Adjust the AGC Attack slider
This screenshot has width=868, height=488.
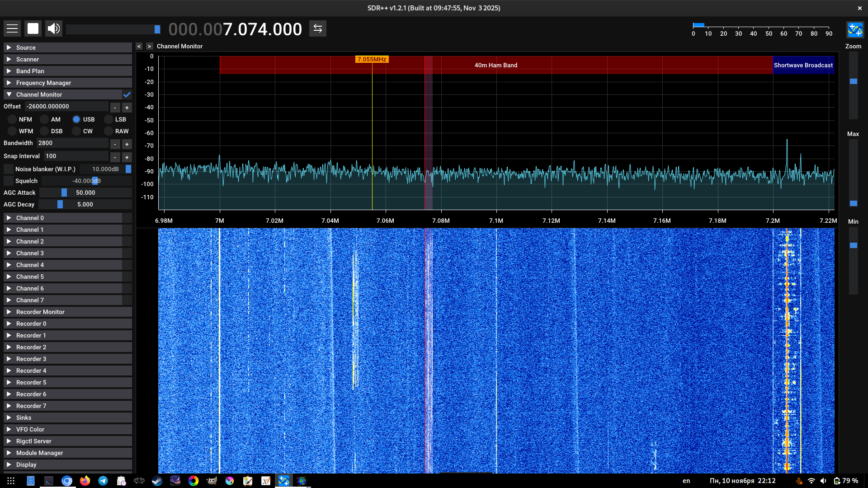[x=64, y=192]
